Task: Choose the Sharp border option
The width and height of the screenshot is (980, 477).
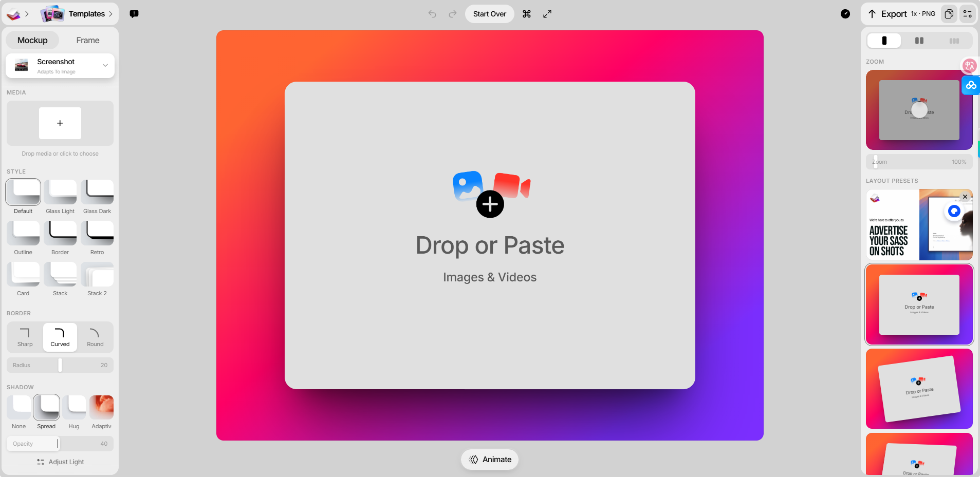Action: pos(25,337)
